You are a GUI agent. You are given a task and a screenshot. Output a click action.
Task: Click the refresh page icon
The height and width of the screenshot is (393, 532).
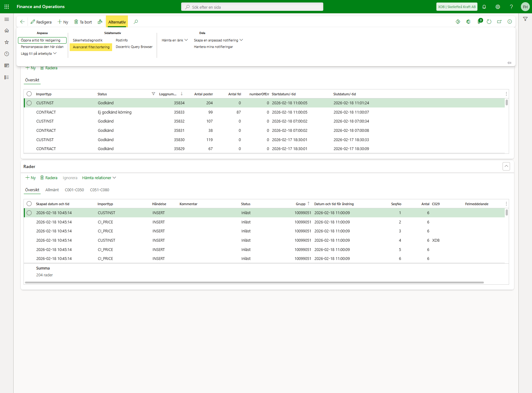[489, 22]
